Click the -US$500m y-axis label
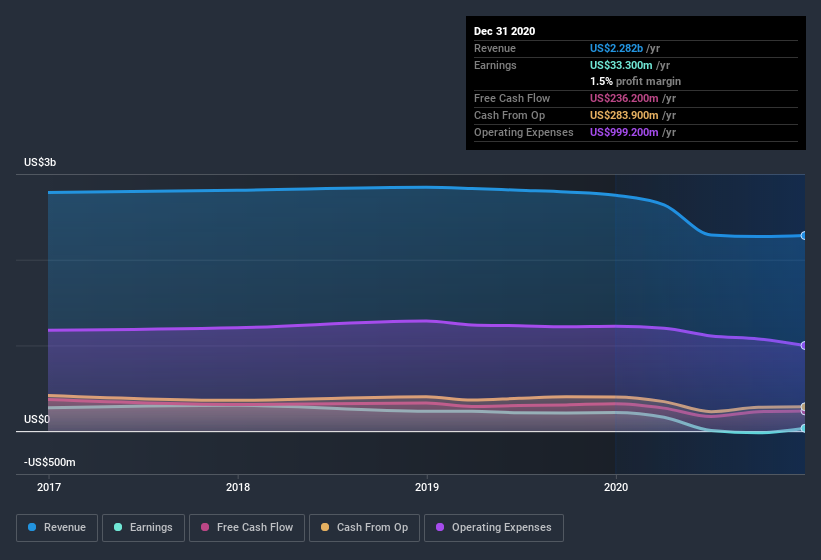This screenshot has width=821, height=560. click(50, 462)
